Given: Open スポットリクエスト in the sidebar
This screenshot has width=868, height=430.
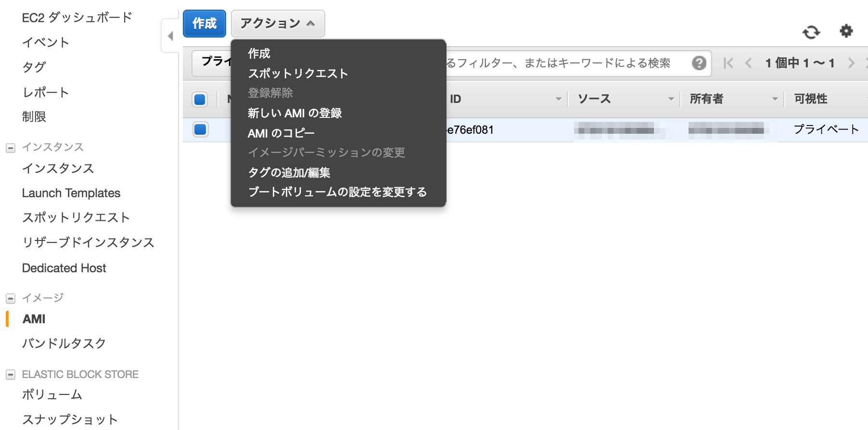Looking at the screenshot, I should coord(76,217).
